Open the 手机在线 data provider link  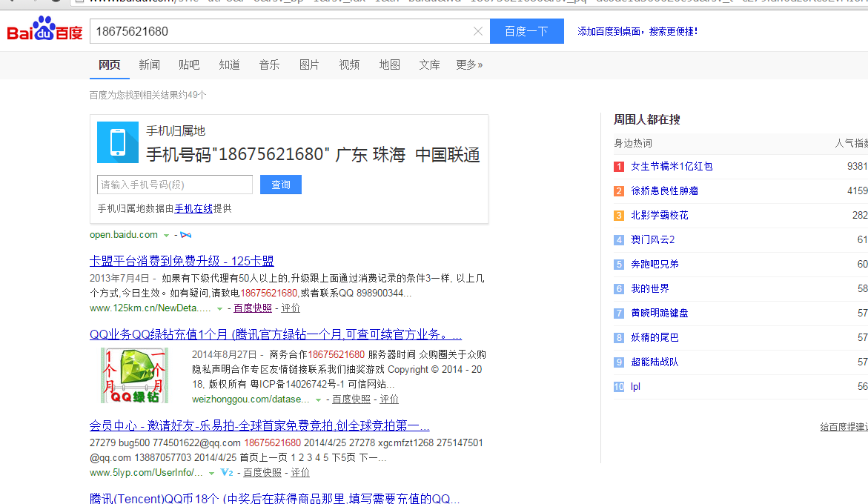click(193, 208)
